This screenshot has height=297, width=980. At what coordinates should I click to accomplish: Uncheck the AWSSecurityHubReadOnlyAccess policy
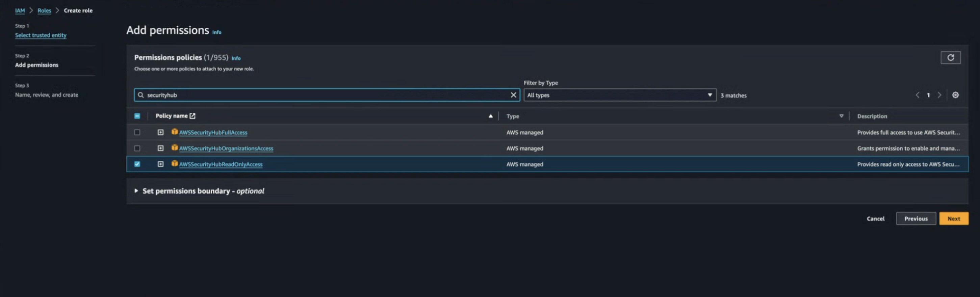tap(137, 164)
